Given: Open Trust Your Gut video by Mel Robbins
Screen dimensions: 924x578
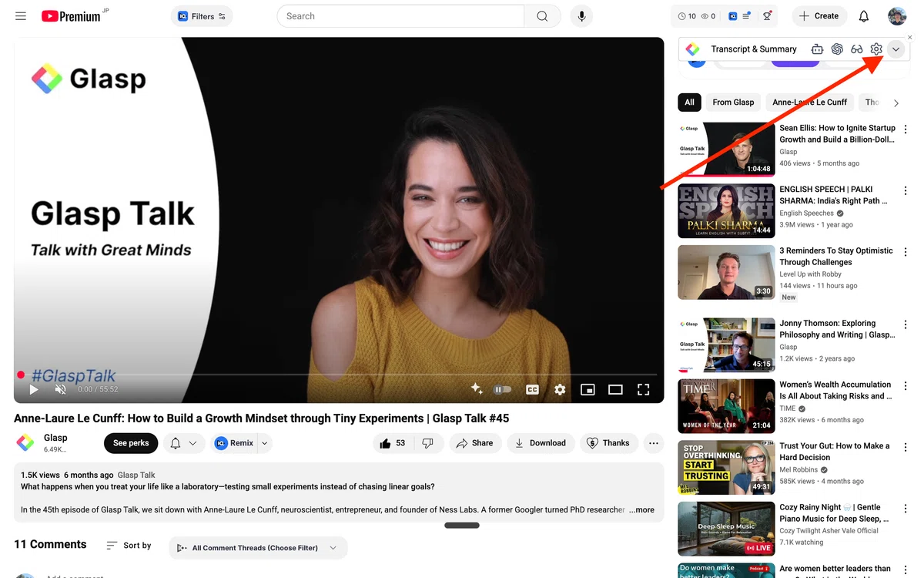Looking at the screenshot, I should [835, 452].
